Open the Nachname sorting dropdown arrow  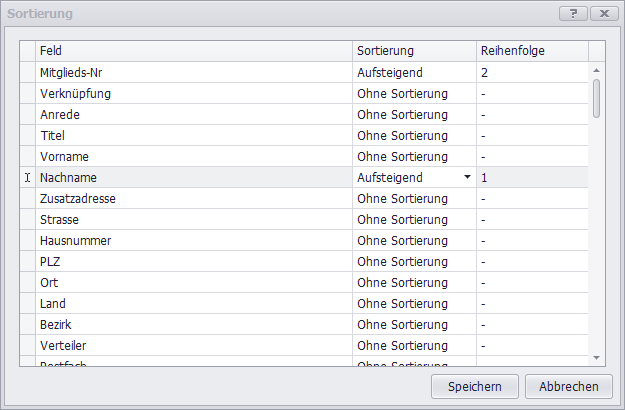pos(467,177)
